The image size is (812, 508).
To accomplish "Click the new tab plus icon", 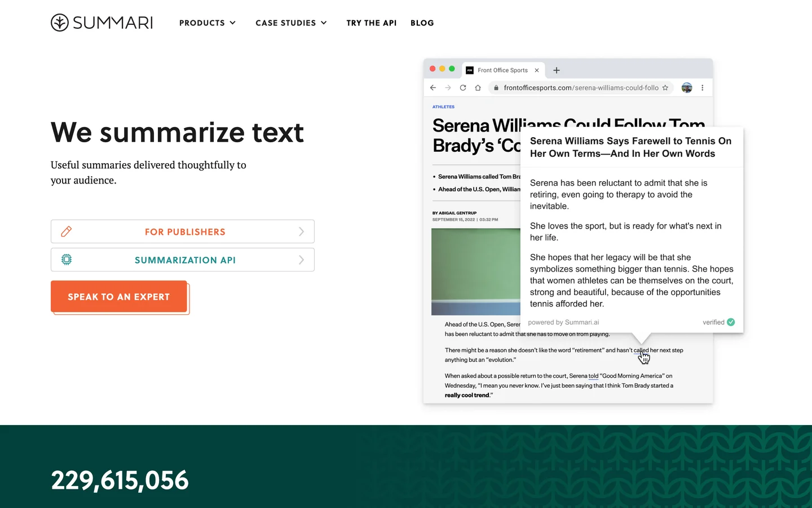I will [x=557, y=70].
